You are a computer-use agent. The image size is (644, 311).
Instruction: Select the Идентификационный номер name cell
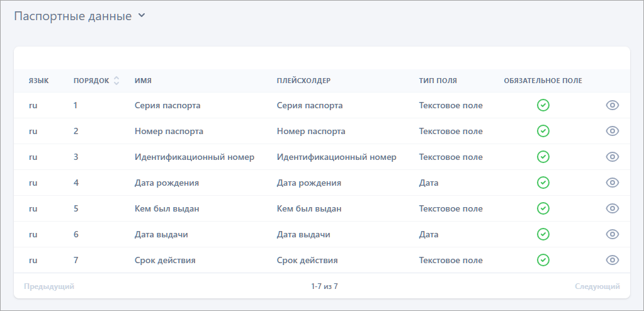pos(195,157)
